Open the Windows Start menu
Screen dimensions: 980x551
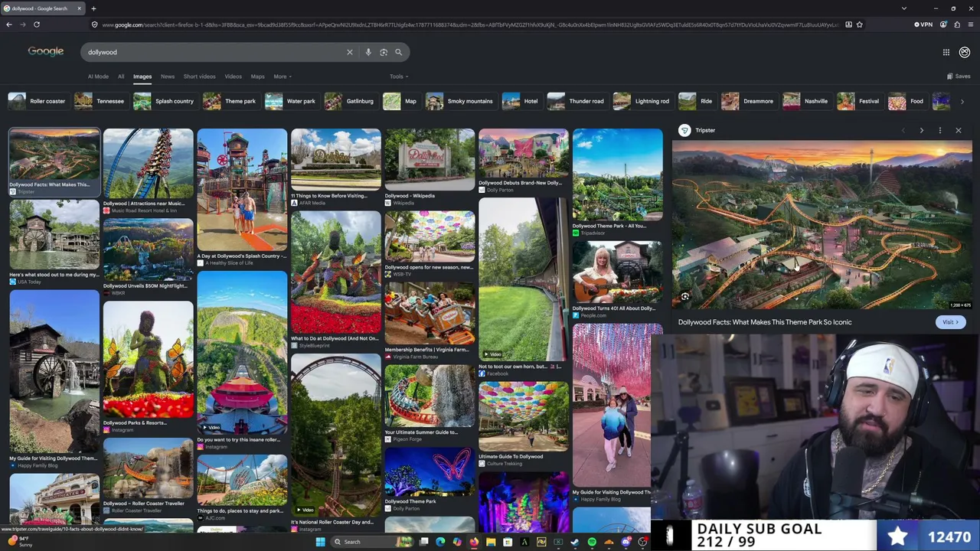coord(320,542)
